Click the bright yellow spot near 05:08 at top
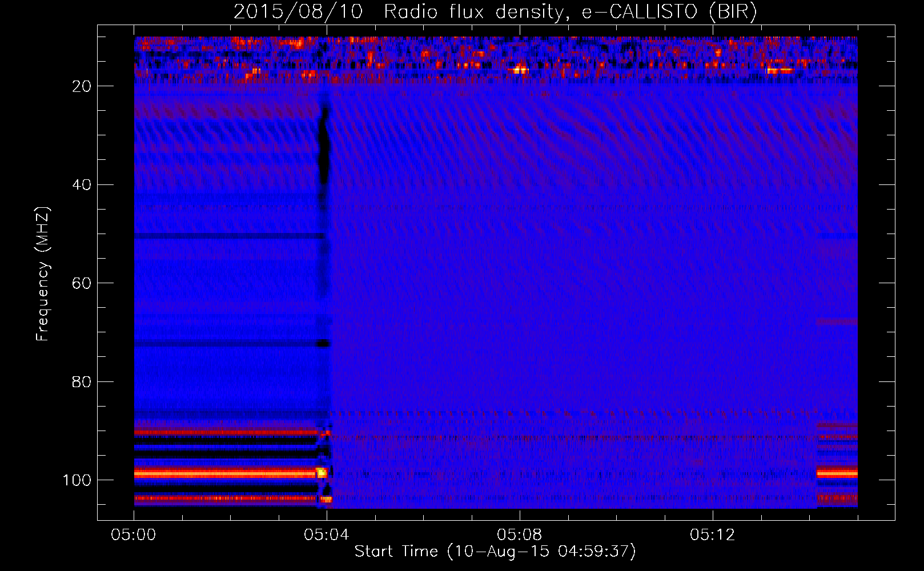The image size is (924, 571). 520,70
